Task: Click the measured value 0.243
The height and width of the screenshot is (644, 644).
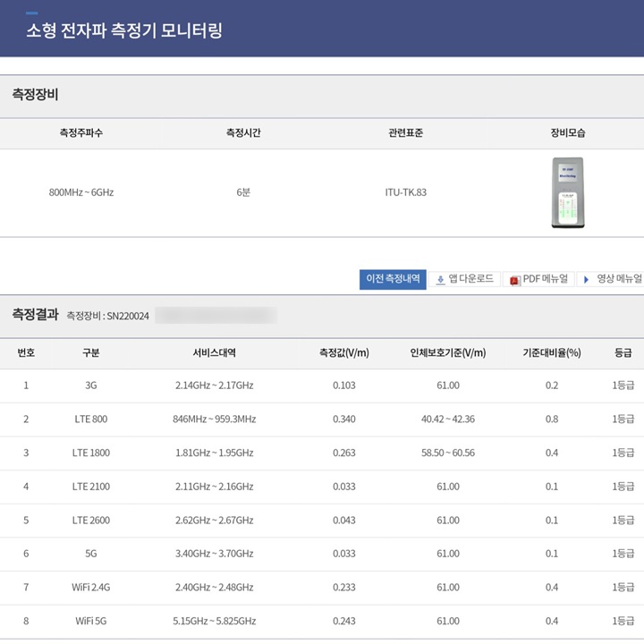Action: coord(344,621)
